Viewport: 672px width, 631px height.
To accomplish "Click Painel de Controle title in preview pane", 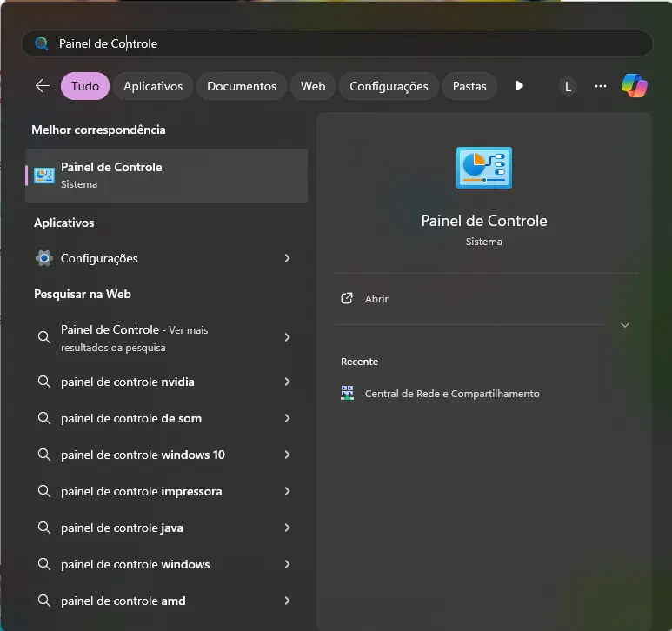I will point(484,221).
